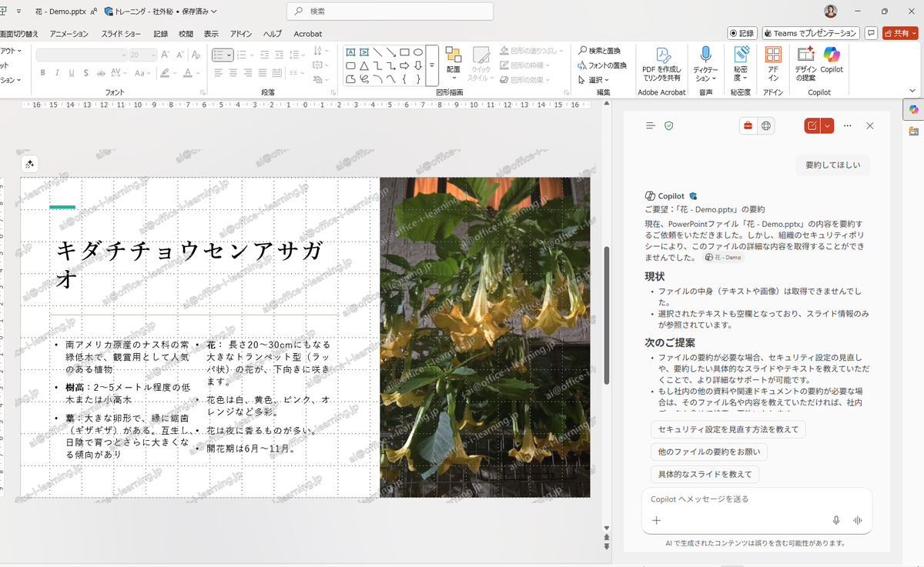Select the oval shape in shapes gallery

coord(418,52)
